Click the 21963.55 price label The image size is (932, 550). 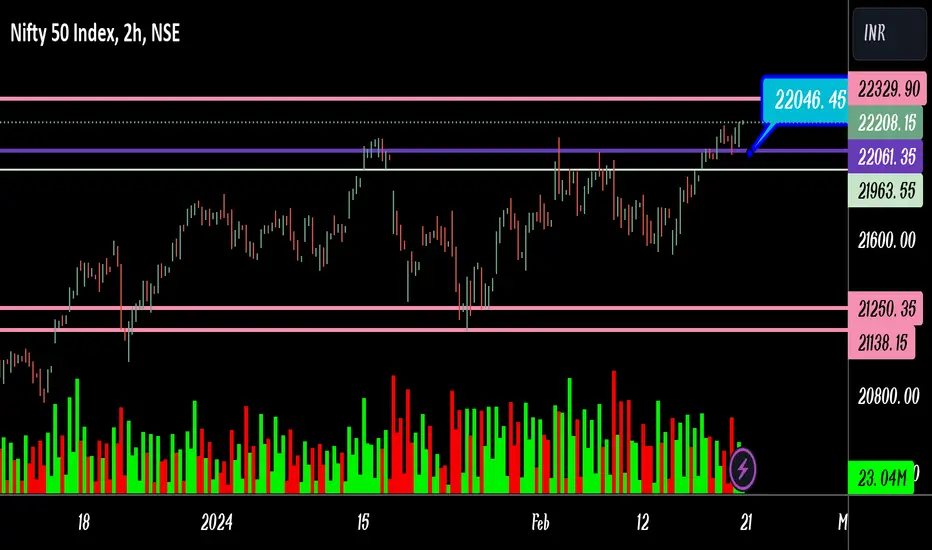click(886, 191)
